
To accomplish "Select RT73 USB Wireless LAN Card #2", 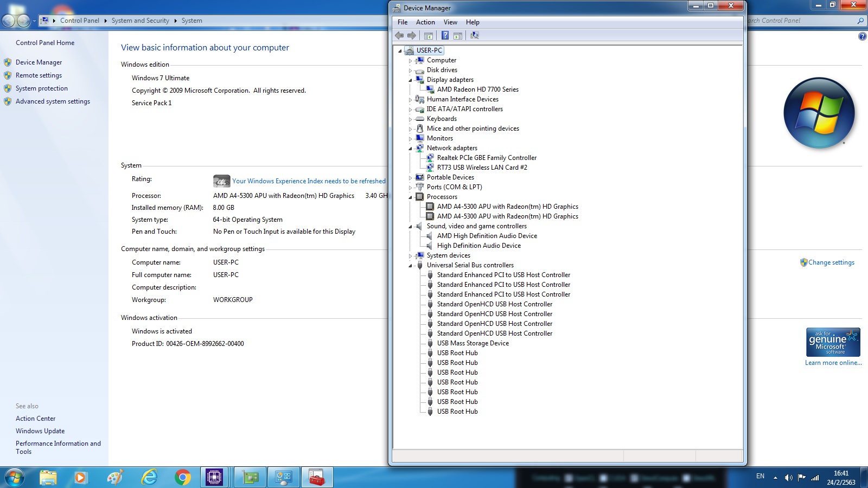I will [482, 168].
